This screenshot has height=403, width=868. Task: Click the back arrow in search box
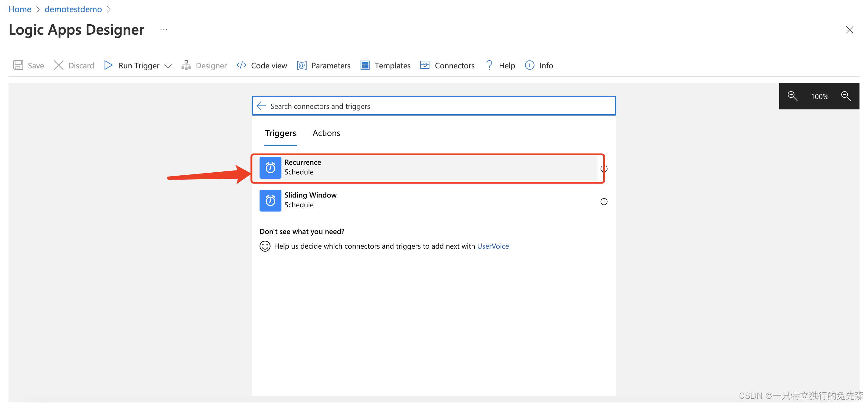(x=261, y=106)
